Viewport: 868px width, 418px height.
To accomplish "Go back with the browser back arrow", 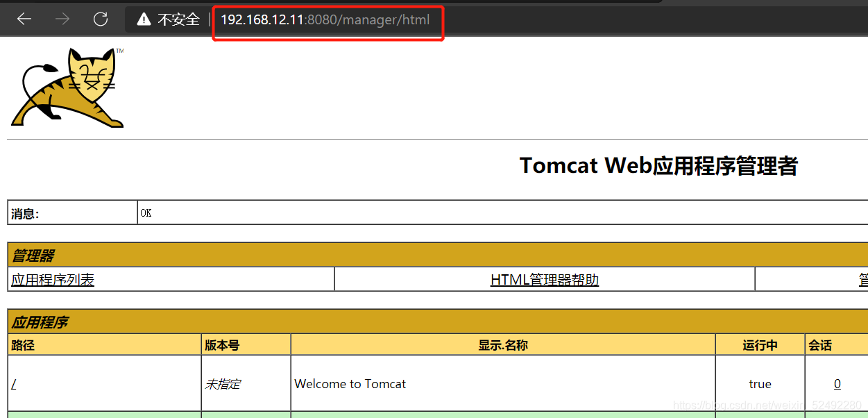I will 24,19.
